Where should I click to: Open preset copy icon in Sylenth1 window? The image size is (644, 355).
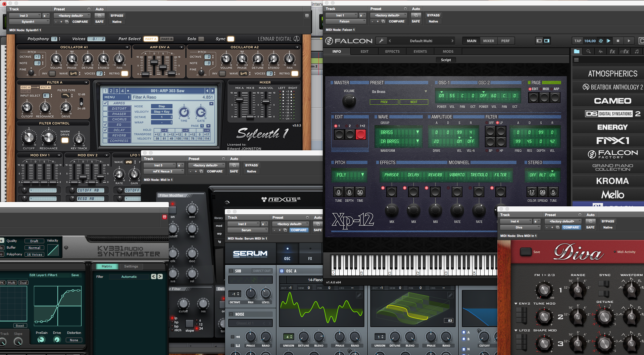[x=67, y=22]
